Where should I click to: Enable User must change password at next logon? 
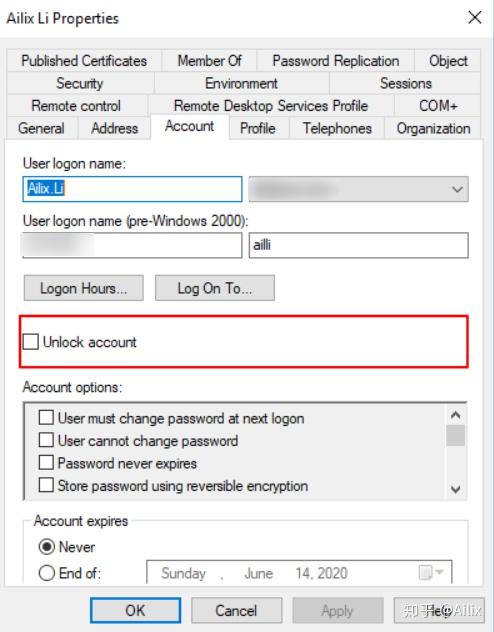(46, 418)
